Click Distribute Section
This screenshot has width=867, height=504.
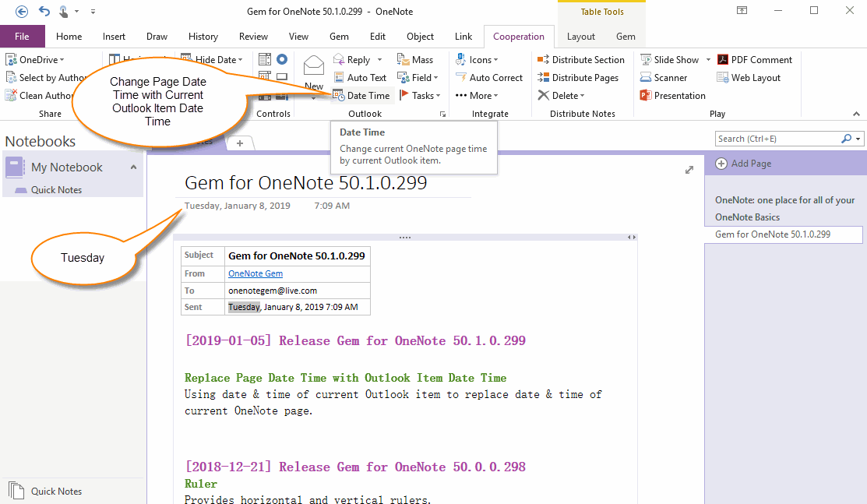(x=581, y=60)
